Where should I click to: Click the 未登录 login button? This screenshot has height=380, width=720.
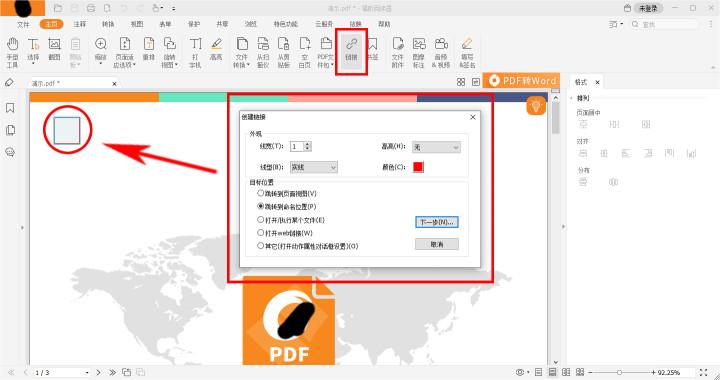tap(648, 8)
